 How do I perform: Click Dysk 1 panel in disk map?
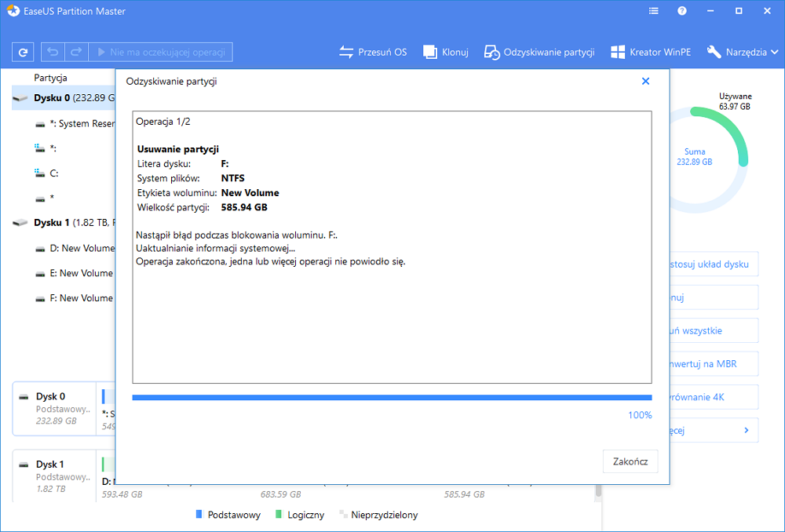tap(54, 476)
